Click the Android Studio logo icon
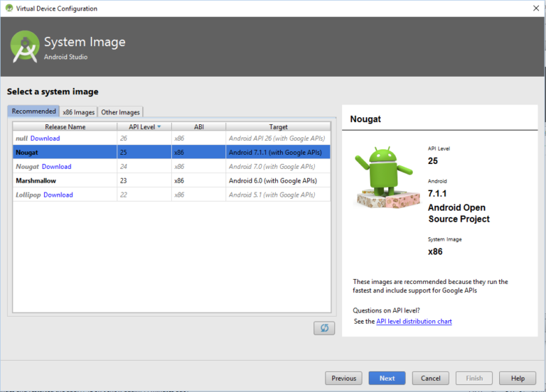Viewport: 546px width, 392px height. coord(26,47)
